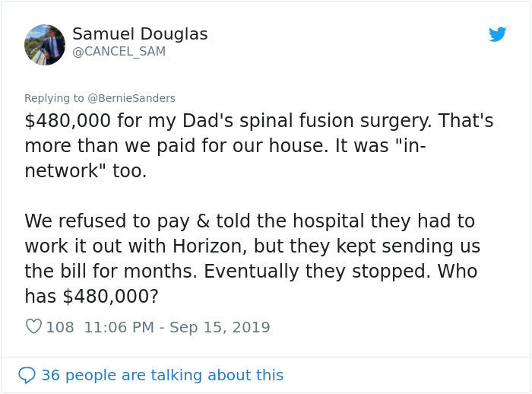Visit the @CANCEL_SAM handle
532x394 pixels.
pos(119,52)
